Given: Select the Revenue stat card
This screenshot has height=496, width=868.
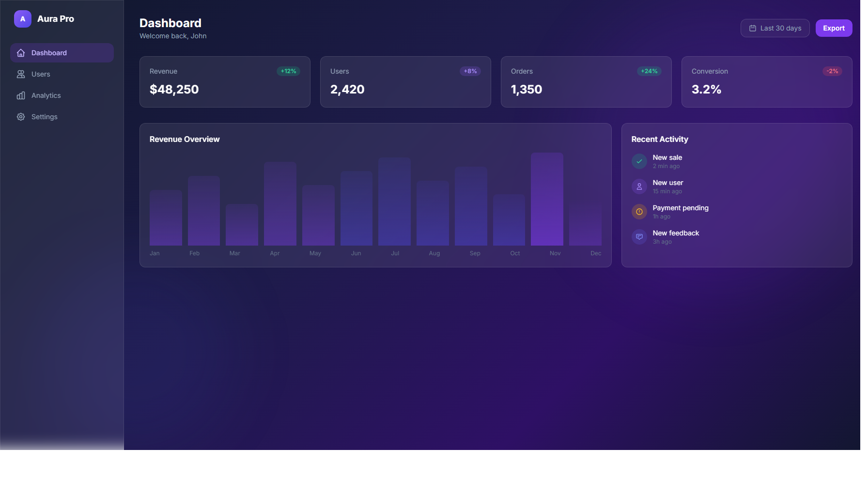Looking at the screenshot, I should (225, 82).
